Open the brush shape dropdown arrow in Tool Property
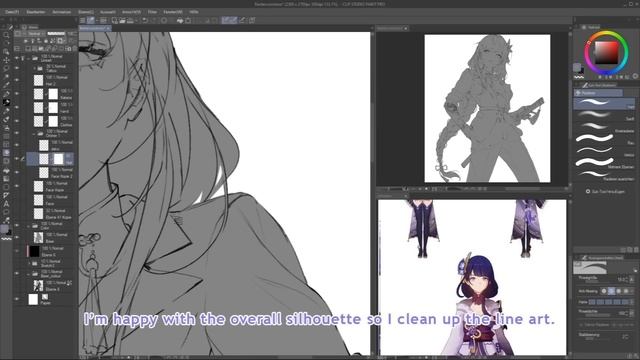Screen dimensions: 640x360 (635, 270)
